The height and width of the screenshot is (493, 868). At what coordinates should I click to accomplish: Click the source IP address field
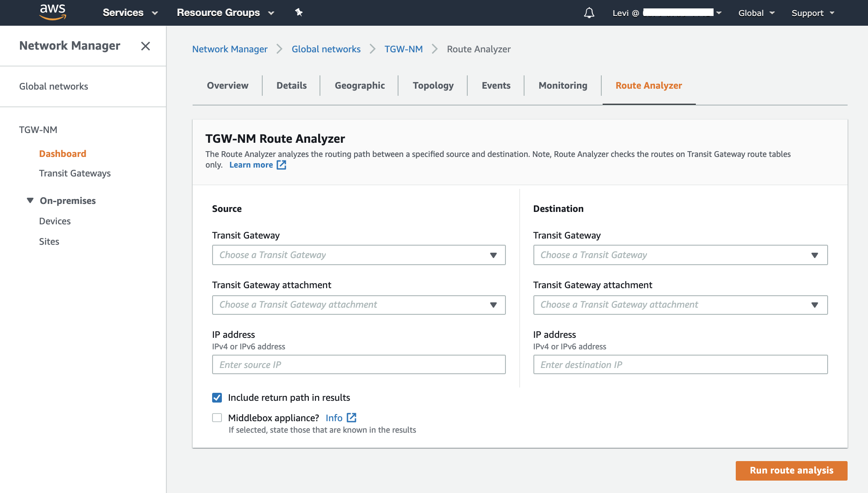[x=359, y=364]
